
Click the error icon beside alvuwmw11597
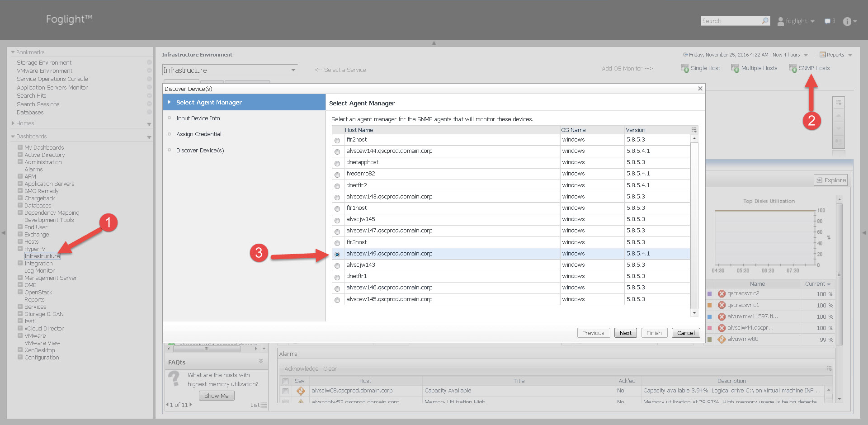point(722,316)
